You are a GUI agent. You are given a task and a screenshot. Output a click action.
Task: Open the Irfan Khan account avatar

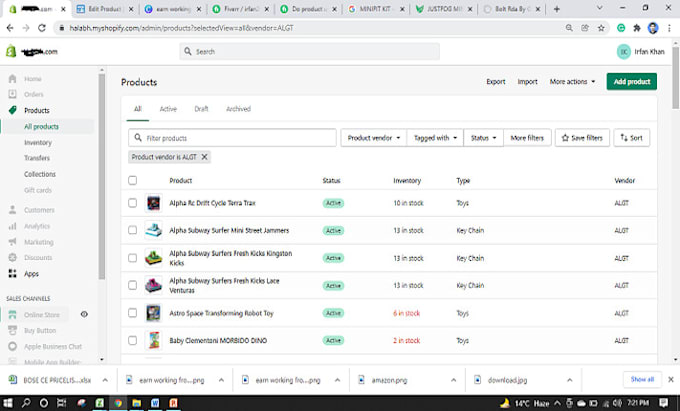coord(624,52)
